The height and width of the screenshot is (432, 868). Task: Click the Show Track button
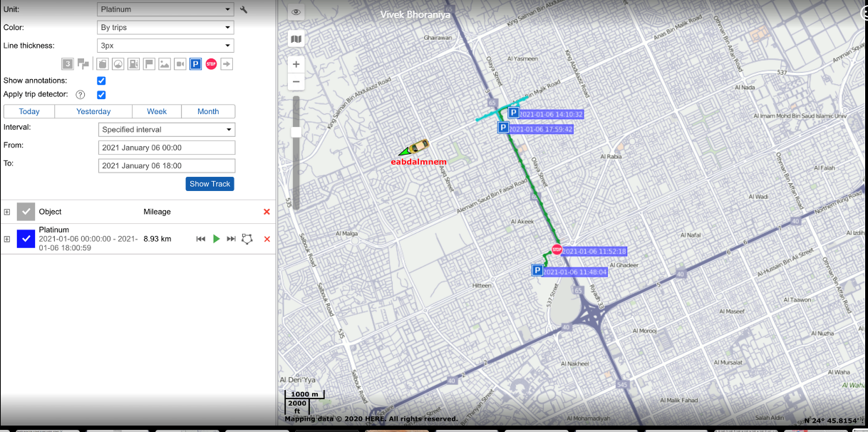(210, 184)
